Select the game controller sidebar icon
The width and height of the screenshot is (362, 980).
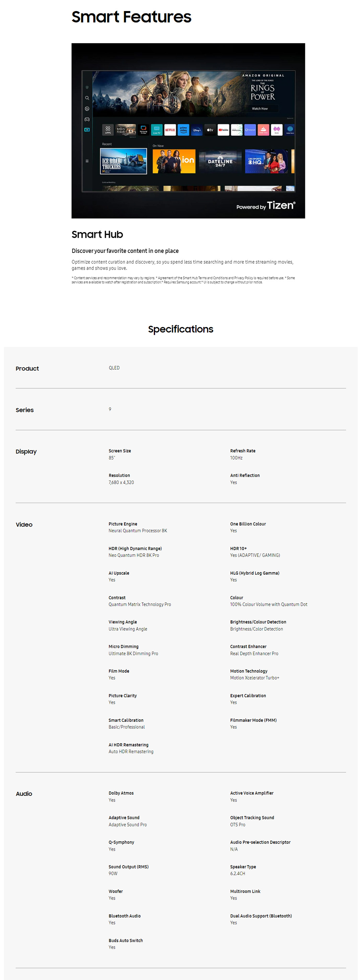tap(87, 119)
